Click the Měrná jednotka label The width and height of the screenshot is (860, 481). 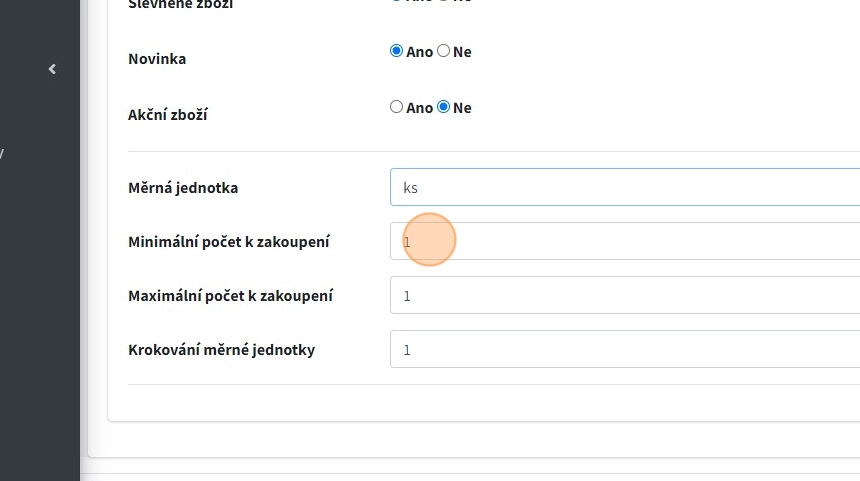(x=183, y=188)
